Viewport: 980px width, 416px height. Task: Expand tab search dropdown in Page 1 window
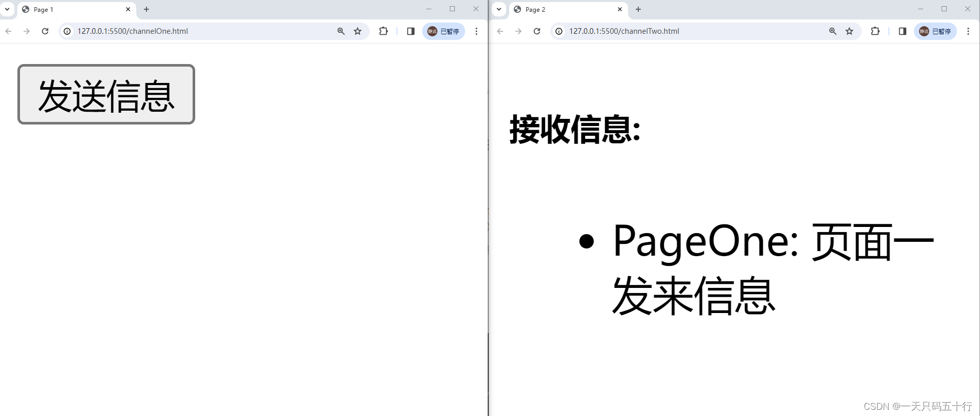7,9
